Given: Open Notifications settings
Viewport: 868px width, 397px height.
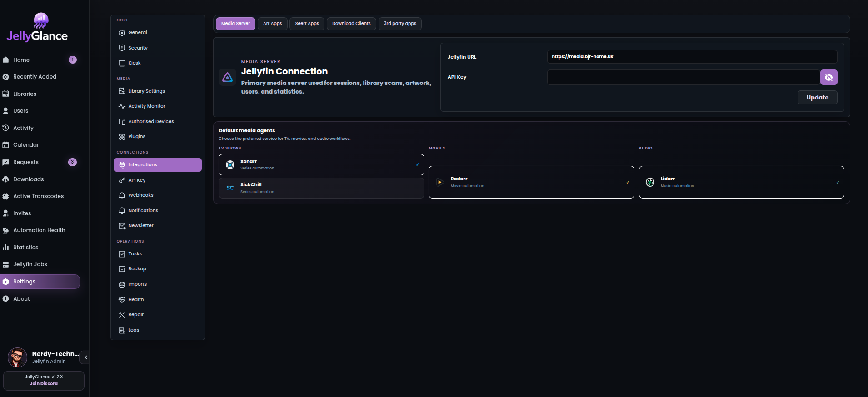Looking at the screenshot, I should [x=157, y=211].
